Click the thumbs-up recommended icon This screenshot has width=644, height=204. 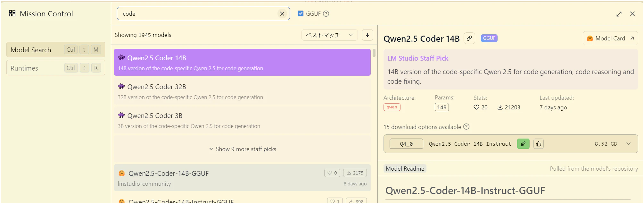539,144
